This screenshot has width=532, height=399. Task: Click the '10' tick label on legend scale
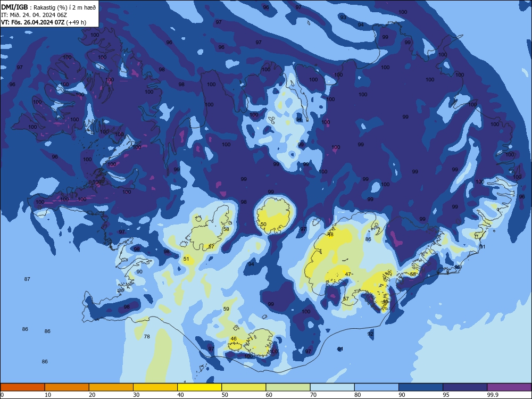(48, 395)
